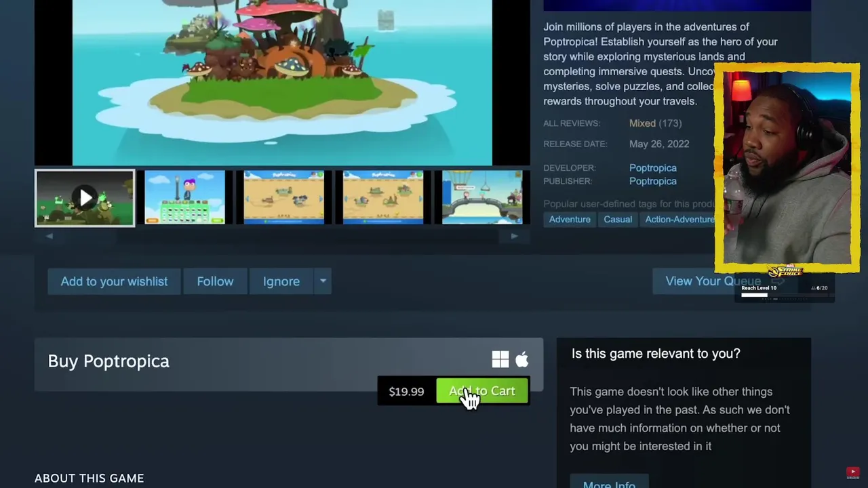Viewport: 868px width, 488px height.
Task: Open Poptropica developer link
Action: (x=653, y=167)
